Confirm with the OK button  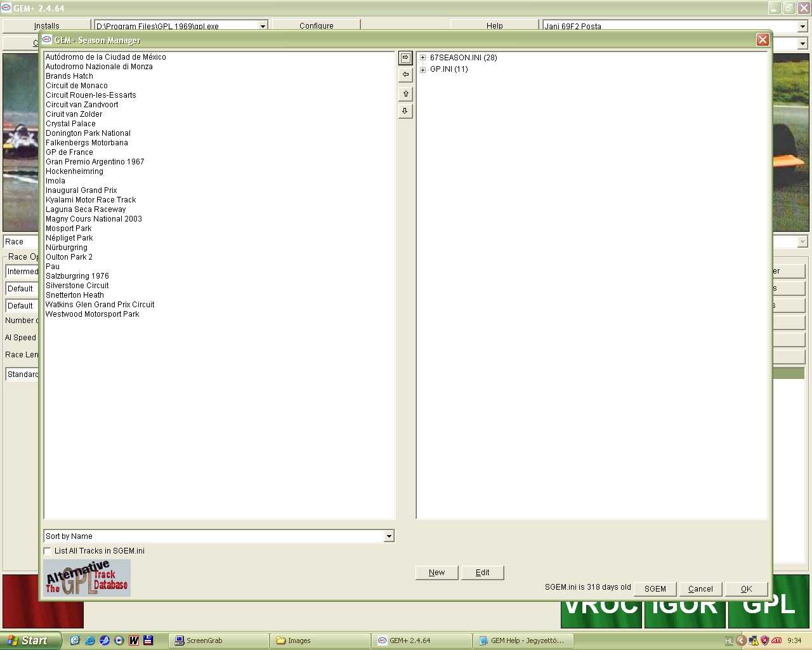(747, 589)
